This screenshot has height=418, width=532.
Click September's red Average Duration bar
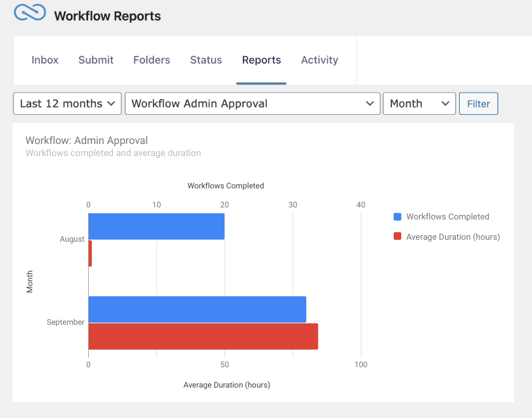point(203,336)
